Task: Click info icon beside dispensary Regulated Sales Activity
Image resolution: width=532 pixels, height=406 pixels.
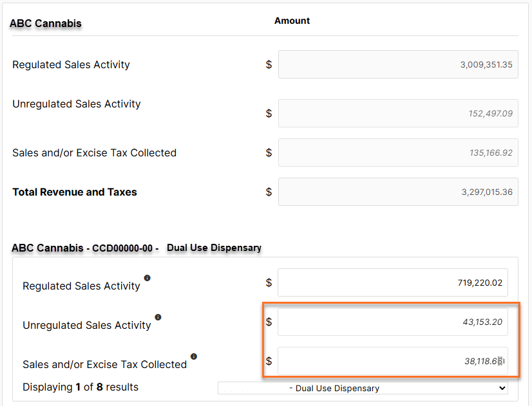Action: [x=147, y=278]
